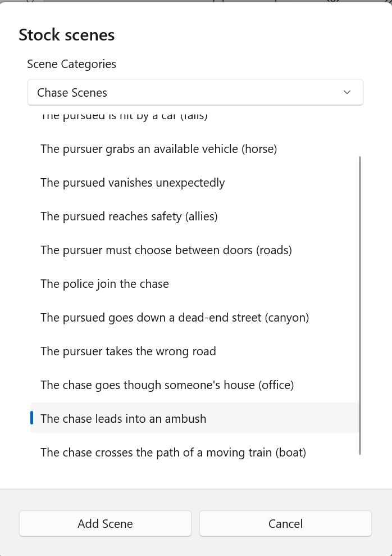392x556 pixels.
Task: Choose "The pursued reaches safety (allies)"
Action: point(129,216)
